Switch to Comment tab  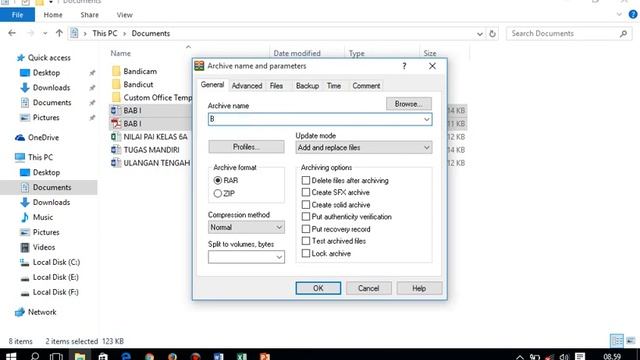pos(366,86)
